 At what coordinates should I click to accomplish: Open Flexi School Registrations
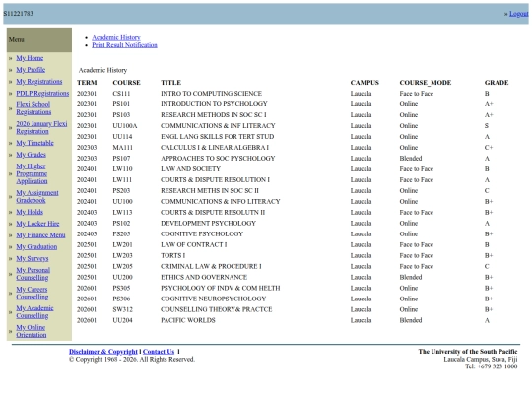coord(33,108)
